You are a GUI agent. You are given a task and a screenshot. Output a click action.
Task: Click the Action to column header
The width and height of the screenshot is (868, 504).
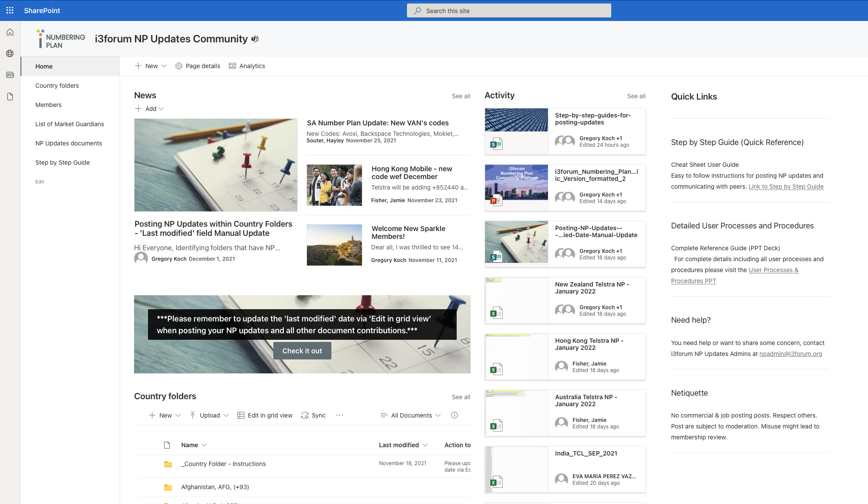point(457,445)
